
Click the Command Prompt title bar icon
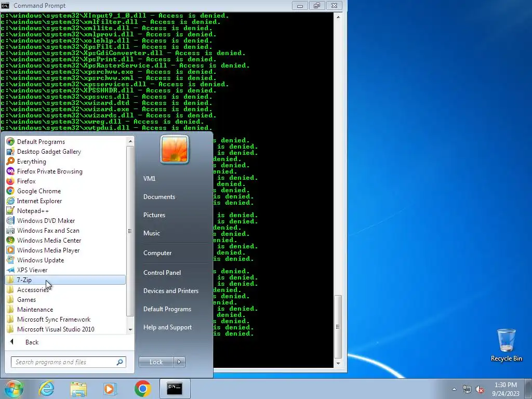click(x=5, y=5)
